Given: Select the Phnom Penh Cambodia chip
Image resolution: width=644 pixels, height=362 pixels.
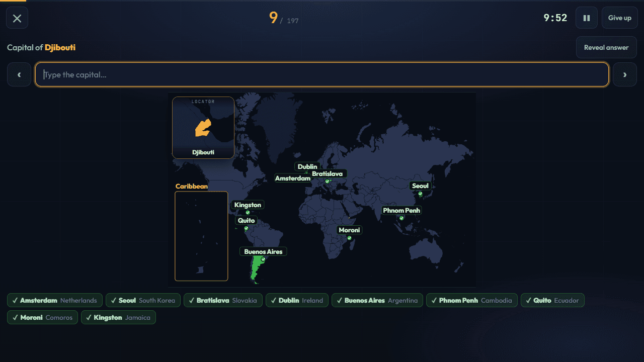Looking at the screenshot, I should [472, 300].
